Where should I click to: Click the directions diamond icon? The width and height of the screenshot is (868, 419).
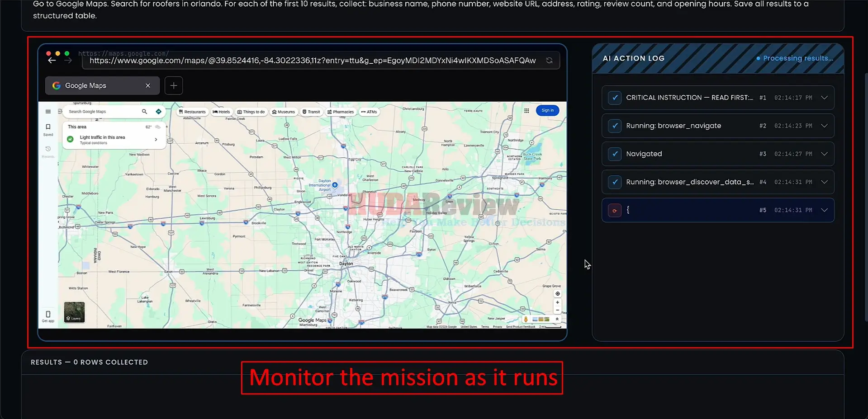coord(158,112)
